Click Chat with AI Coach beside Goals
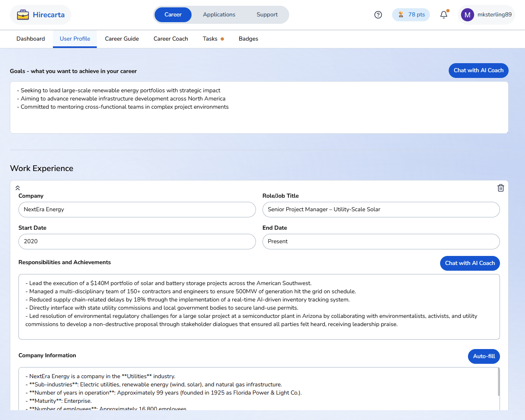The height and width of the screenshot is (420, 525). [478, 71]
